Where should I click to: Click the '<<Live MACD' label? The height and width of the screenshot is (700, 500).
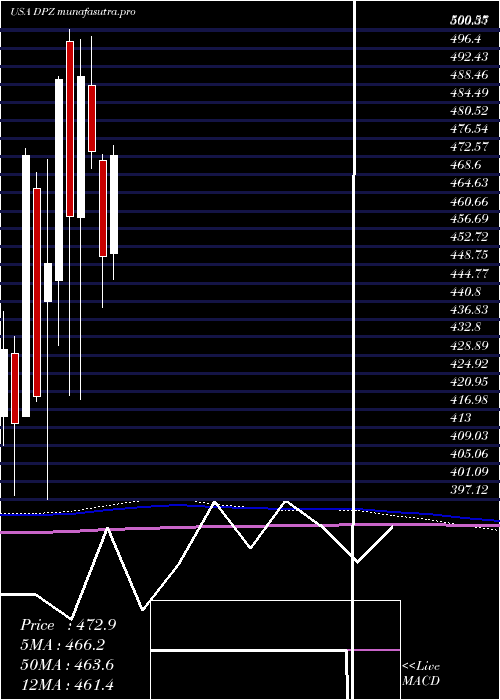(x=421, y=673)
